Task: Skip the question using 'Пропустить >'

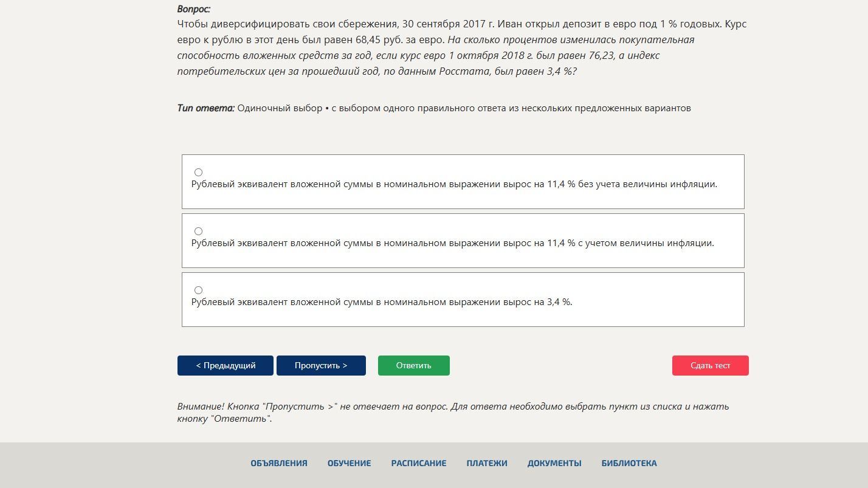Action: [321, 365]
